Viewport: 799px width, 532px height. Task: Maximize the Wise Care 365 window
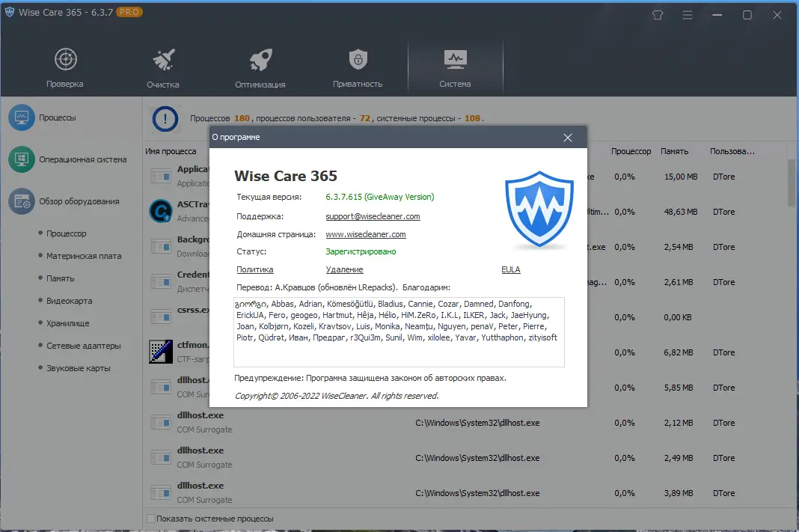(x=747, y=15)
